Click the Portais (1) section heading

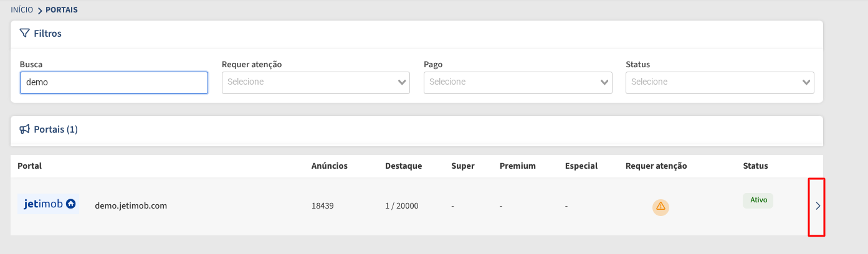click(55, 129)
